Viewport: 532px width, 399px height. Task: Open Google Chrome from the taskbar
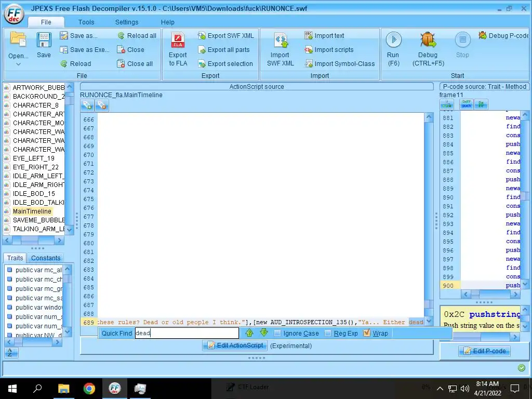[89, 389]
